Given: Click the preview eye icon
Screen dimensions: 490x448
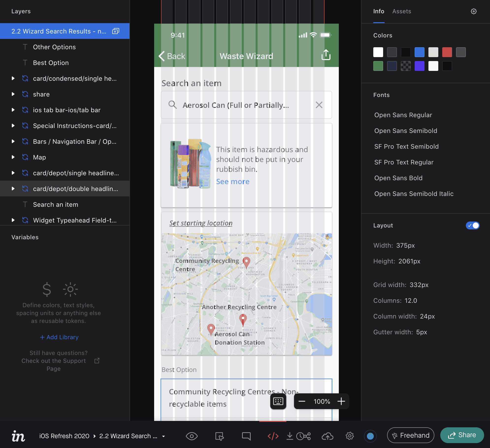Looking at the screenshot, I should 192,436.
